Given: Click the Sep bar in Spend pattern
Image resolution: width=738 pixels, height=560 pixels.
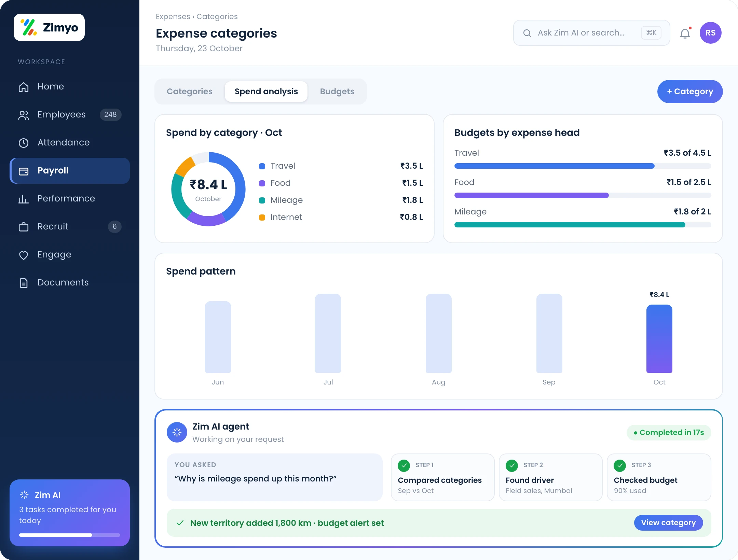Looking at the screenshot, I should coord(549,333).
